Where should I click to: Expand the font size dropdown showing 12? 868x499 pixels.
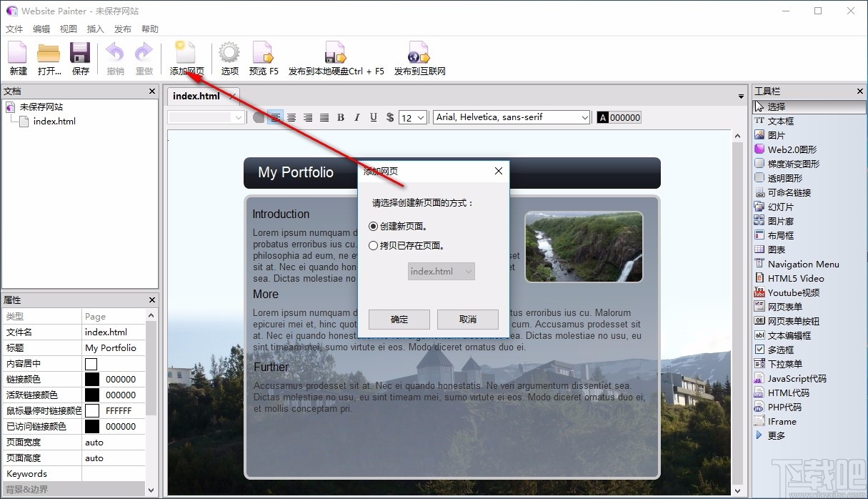[x=412, y=117]
